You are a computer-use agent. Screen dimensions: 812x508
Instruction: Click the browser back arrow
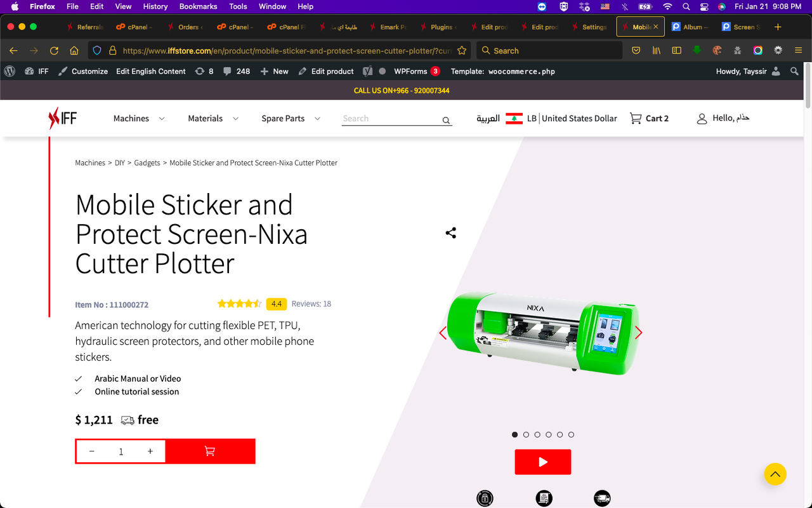click(x=13, y=50)
